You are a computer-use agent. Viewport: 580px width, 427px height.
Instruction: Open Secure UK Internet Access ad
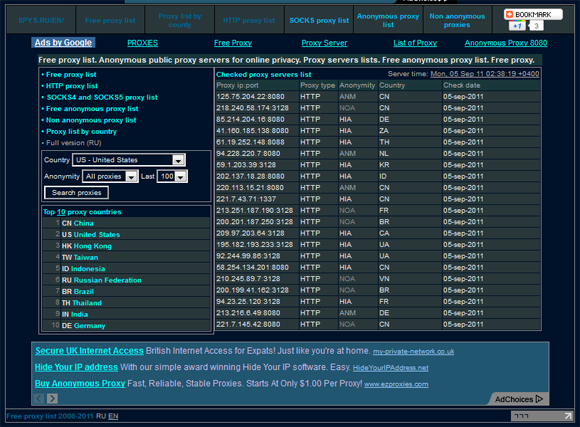pyautogui.click(x=89, y=351)
